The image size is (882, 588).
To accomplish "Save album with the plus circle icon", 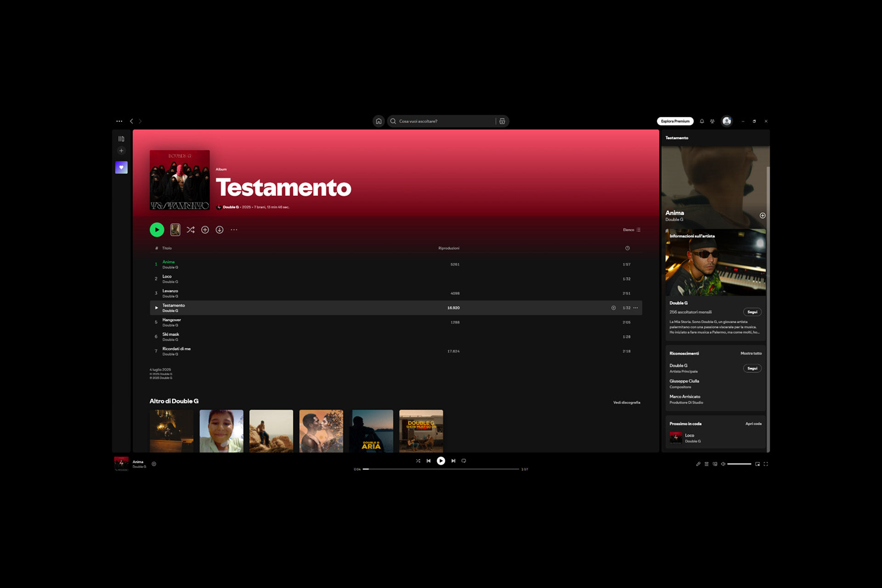I will click(205, 230).
